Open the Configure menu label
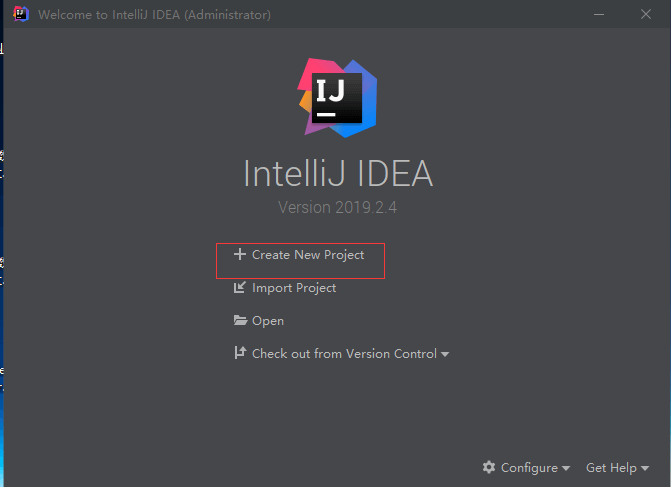The height and width of the screenshot is (487, 671). point(529,468)
